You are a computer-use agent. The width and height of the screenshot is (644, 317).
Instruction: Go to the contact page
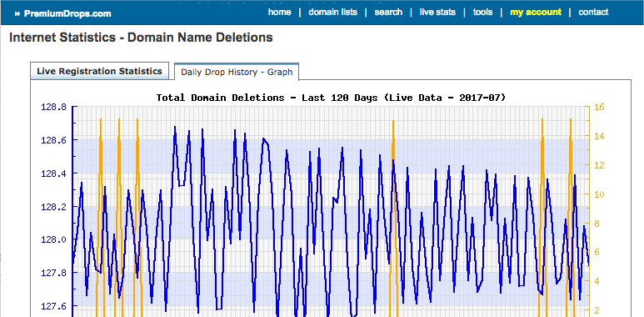click(x=593, y=12)
